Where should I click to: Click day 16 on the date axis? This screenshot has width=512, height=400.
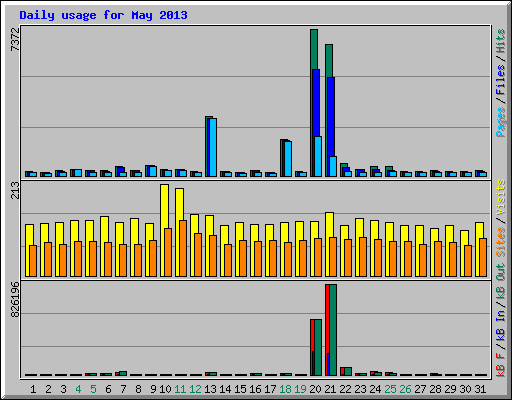[x=255, y=389]
